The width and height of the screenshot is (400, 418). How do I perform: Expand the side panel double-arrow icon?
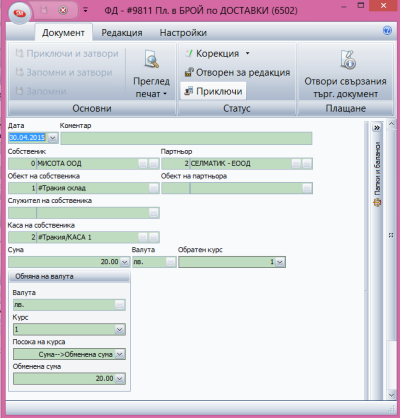coord(377,128)
